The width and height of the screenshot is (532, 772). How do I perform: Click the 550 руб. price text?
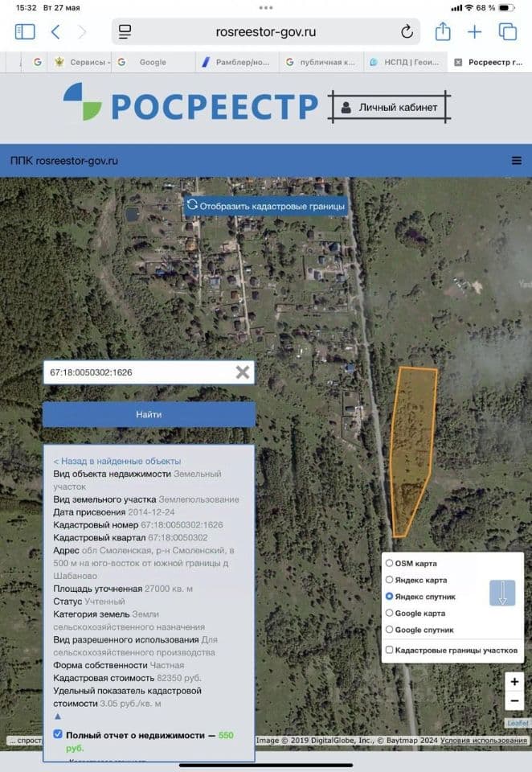coord(149,741)
